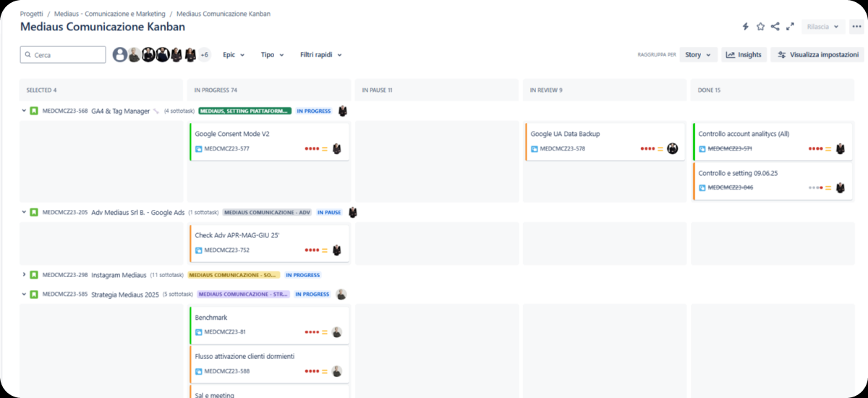Screen dimensions: 868x398
Task: Click the (11 sottotask) label of Instagram Mediaus
Action: pos(166,275)
